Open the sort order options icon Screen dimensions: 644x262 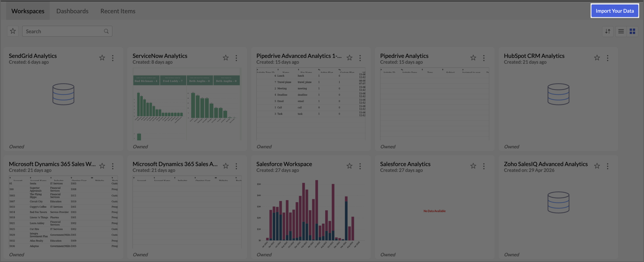point(608,31)
